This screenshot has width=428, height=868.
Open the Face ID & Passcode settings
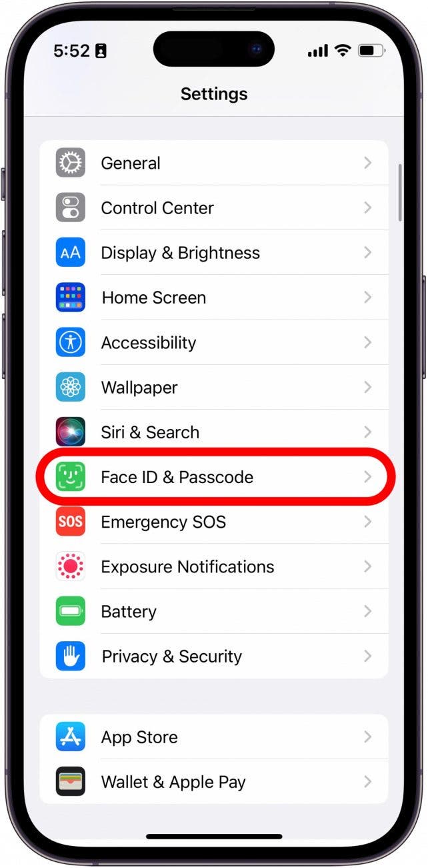(x=214, y=477)
